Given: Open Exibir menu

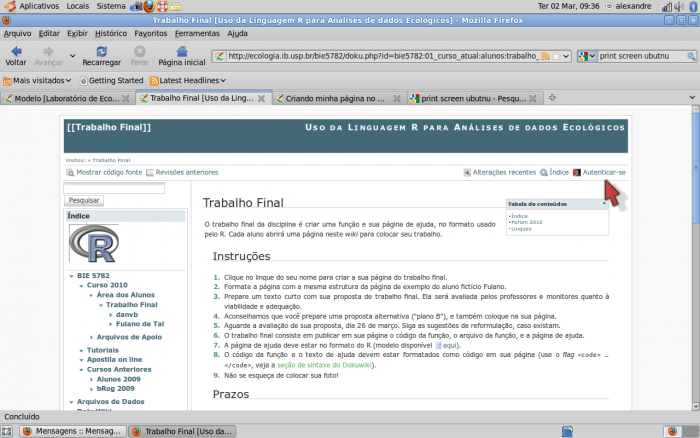Looking at the screenshot, I should [x=77, y=33].
